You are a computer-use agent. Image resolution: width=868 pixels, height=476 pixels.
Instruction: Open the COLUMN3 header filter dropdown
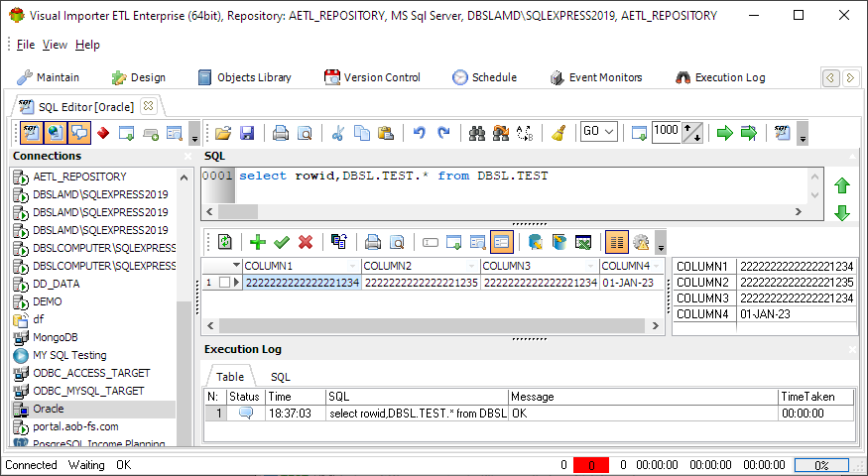tap(591, 266)
